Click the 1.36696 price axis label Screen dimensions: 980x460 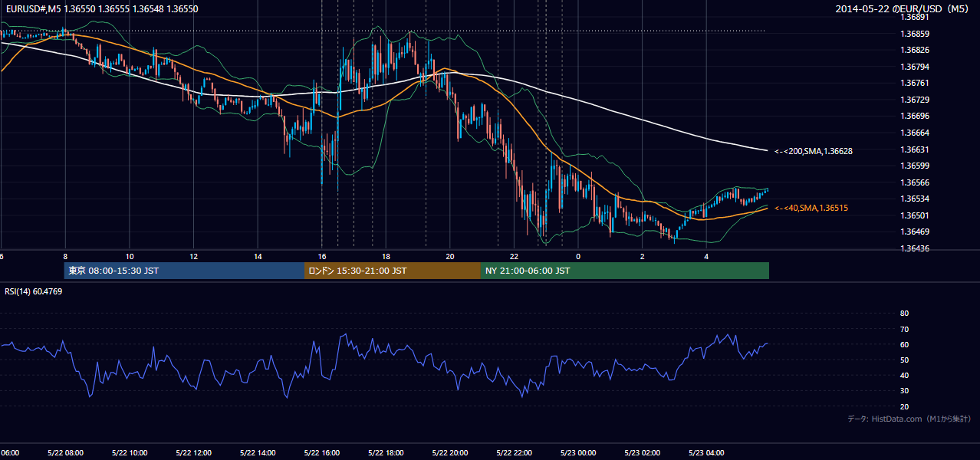point(914,116)
